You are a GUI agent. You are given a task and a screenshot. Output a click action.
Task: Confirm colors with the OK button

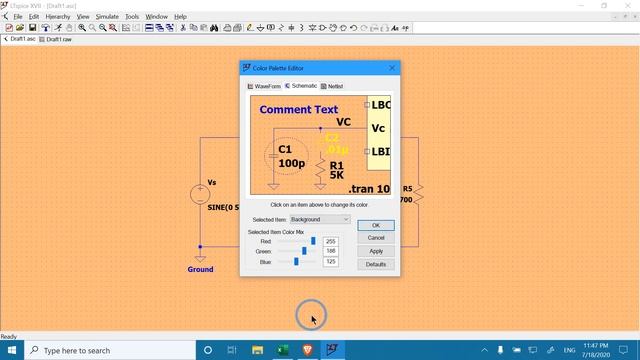tap(376, 225)
